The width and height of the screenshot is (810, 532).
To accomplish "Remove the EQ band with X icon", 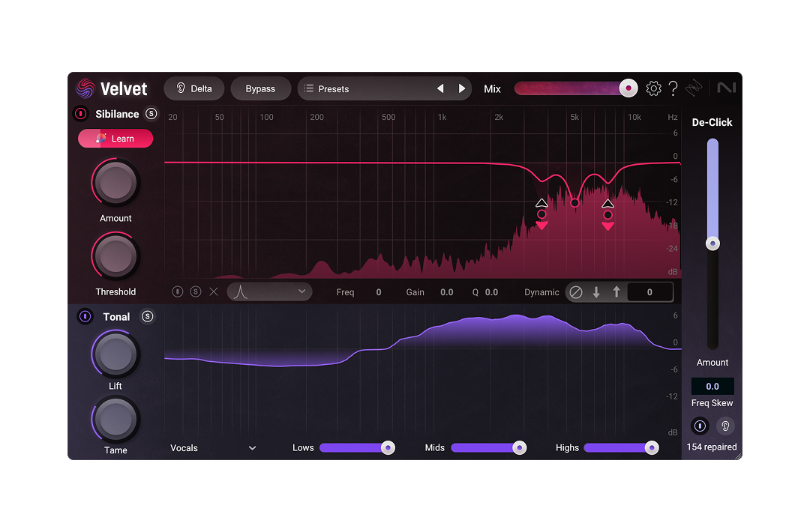I will click(x=214, y=291).
